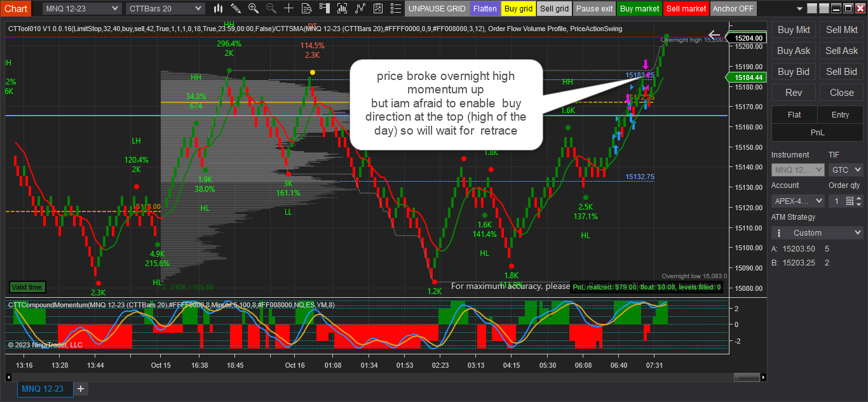Viewport: 868px width, 402px height.
Task: Select the drawing tools pencil icon
Action: point(236,9)
